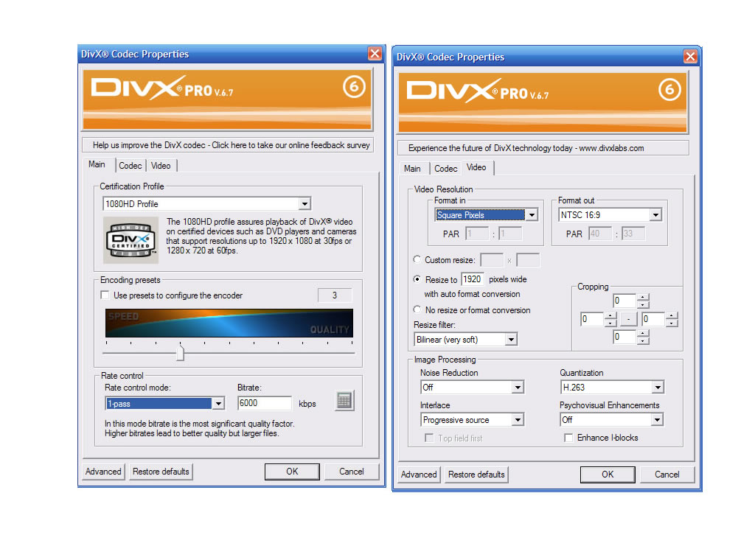Choose No resize or format conversion

417,309
